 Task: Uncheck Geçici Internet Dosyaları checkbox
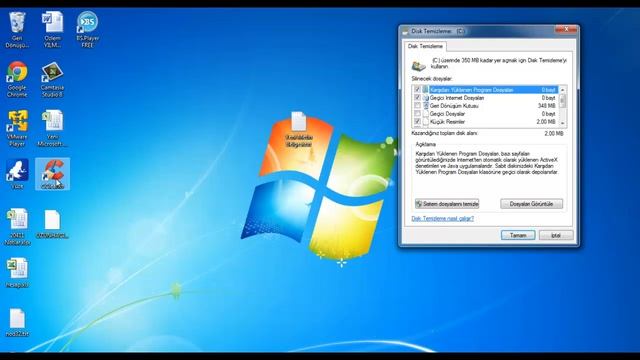(417, 98)
